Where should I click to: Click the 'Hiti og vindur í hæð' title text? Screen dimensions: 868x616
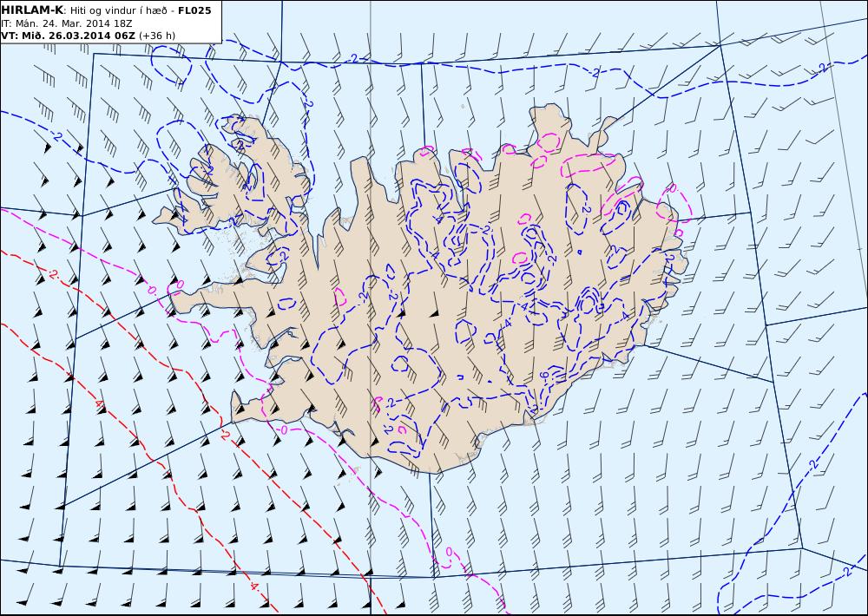118,10
